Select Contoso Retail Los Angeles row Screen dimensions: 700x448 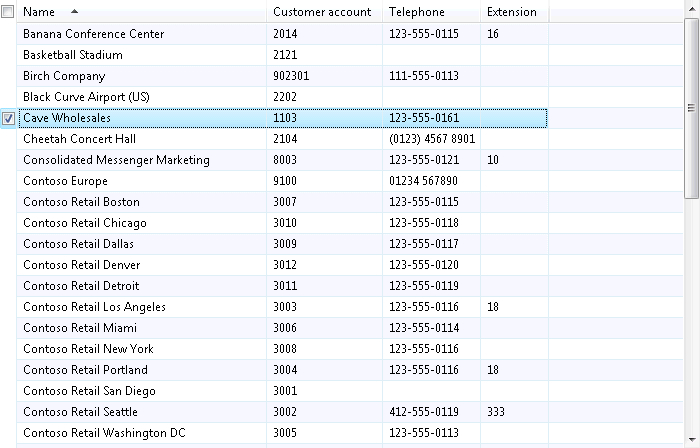tap(350, 307)
